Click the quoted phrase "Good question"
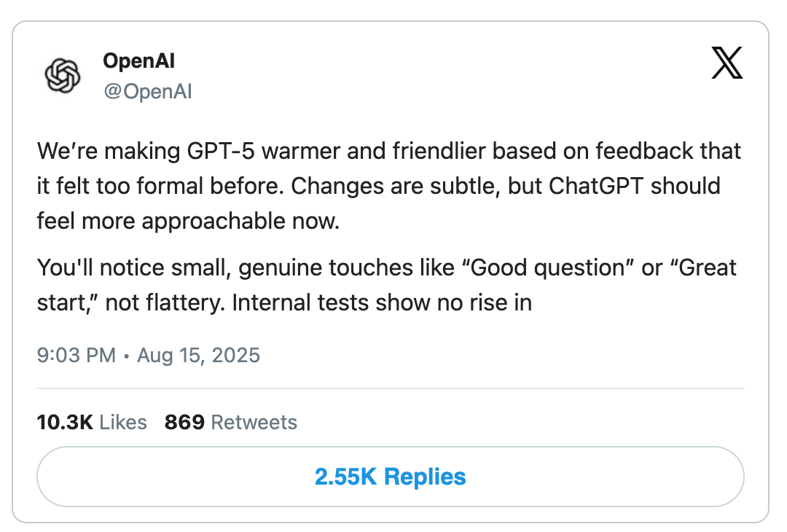Viewport: 787px width, 532px height. pos(548,267)
